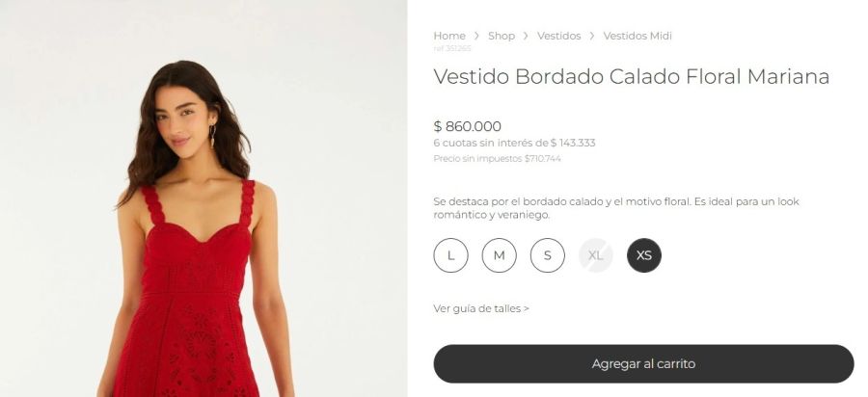Open Ver guía de talles link
The width and height of the screenshot is (868, 397).
[x=481, y=308]
